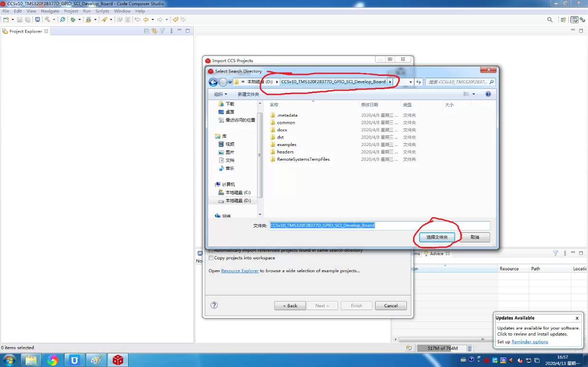Click the toolbar search magnifier icon
The height and width of the screenshot is (367, 588).
coord(550,19)
